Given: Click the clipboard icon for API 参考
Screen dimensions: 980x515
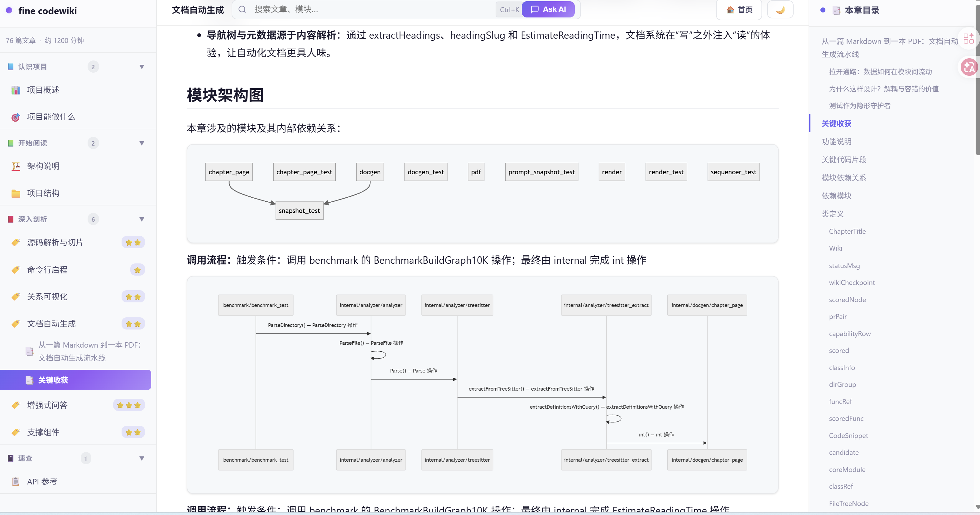Looking at the screenshot, I should point(16,482).
